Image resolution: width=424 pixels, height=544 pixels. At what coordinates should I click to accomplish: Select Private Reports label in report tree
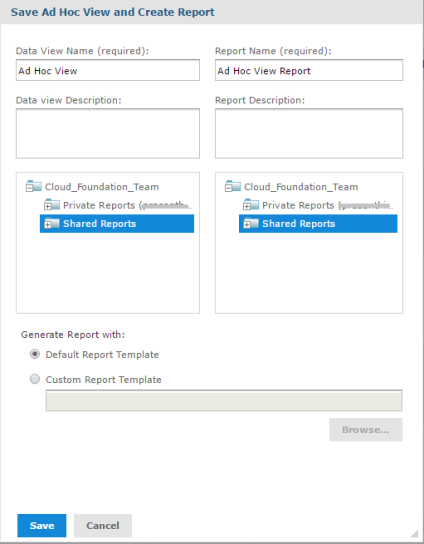[x=298, y=205]
